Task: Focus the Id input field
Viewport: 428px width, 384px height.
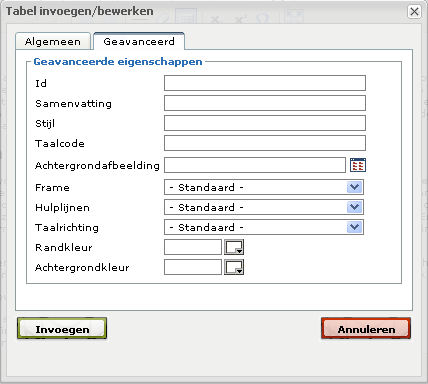Action: point(265,83)
